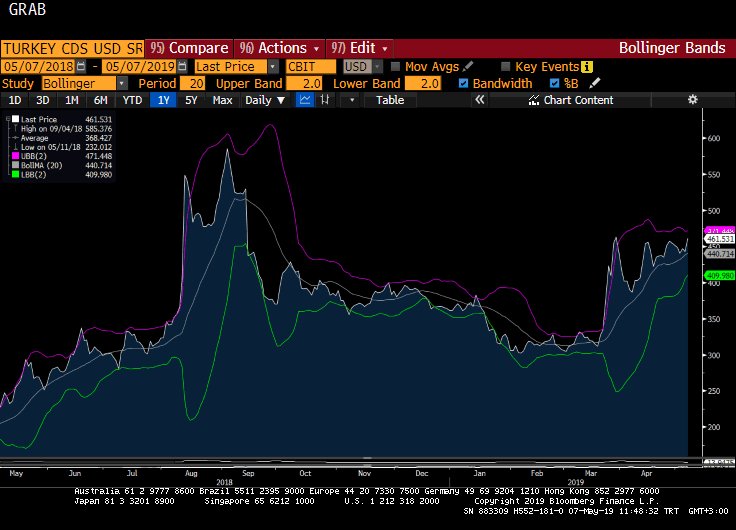Uncheck the %B checkbox

click(x=554, y=83)
